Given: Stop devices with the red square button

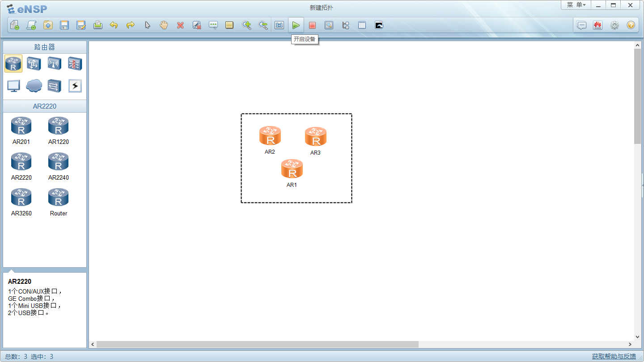Looking at the screenshot, I should tap(312, 25).
